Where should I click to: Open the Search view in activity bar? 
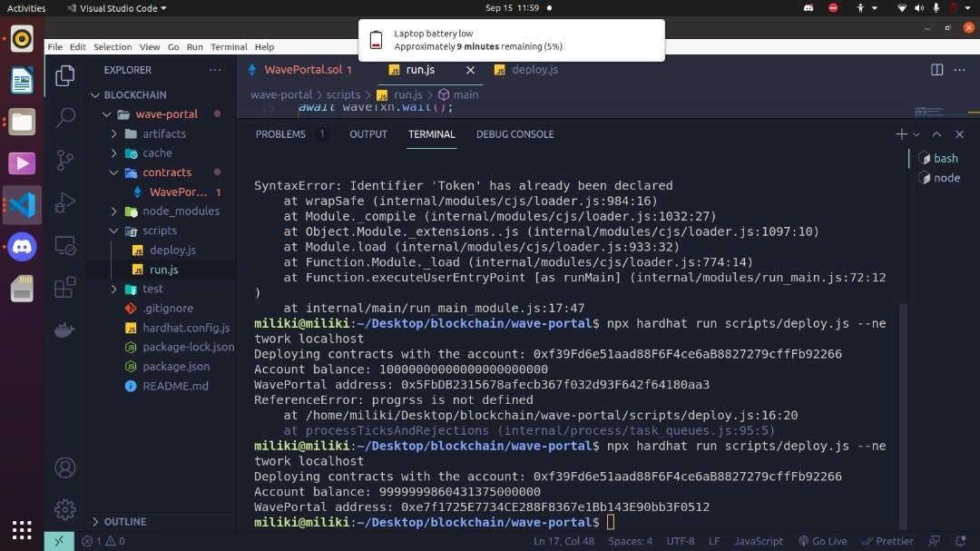[65, 118]
